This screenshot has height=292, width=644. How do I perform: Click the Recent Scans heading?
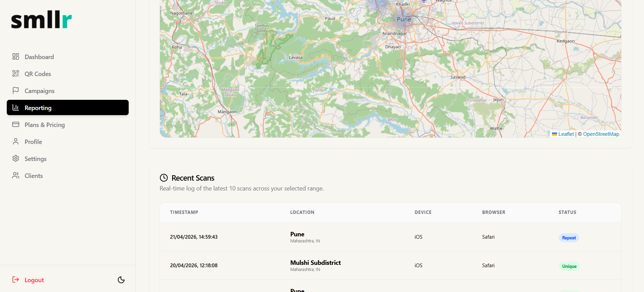coord(193,178)
